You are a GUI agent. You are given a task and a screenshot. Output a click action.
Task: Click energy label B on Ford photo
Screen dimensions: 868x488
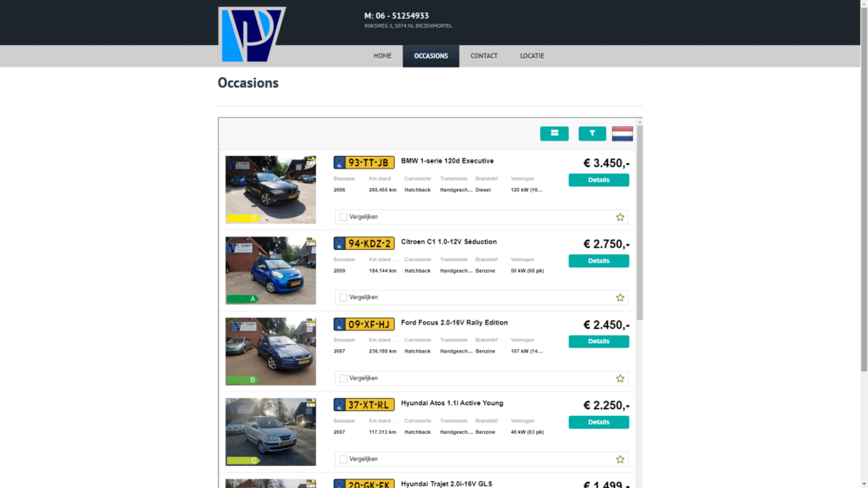242,380
